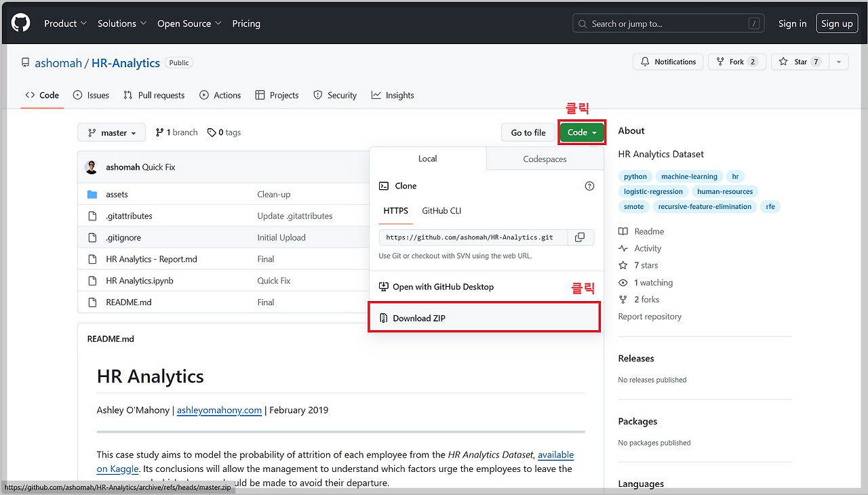The image size is (868, 495).
Task: Fork the repository with Fork button
Action: click(x=737, y=62)
